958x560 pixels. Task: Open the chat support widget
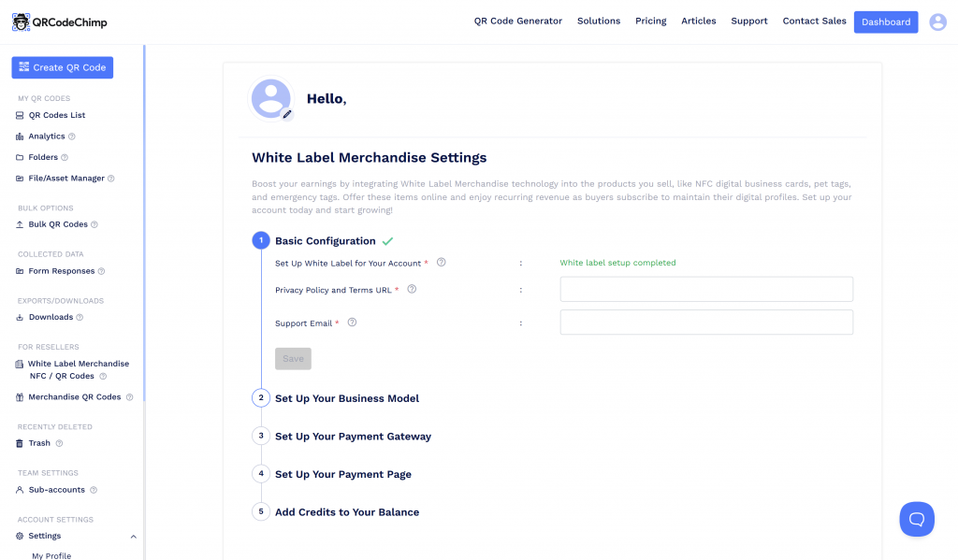tap(917, 519)
